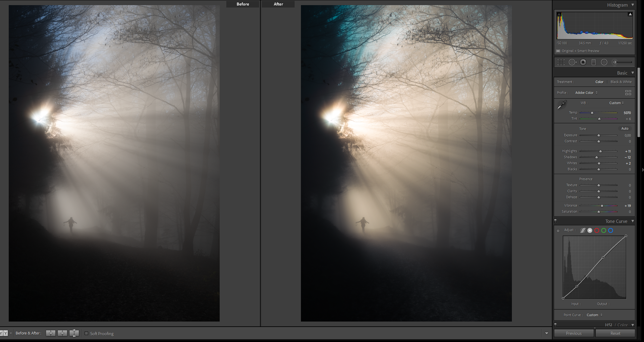Screen dimensions: 644x342
Task: Select the white point curve channel
Action: point(590,230)
